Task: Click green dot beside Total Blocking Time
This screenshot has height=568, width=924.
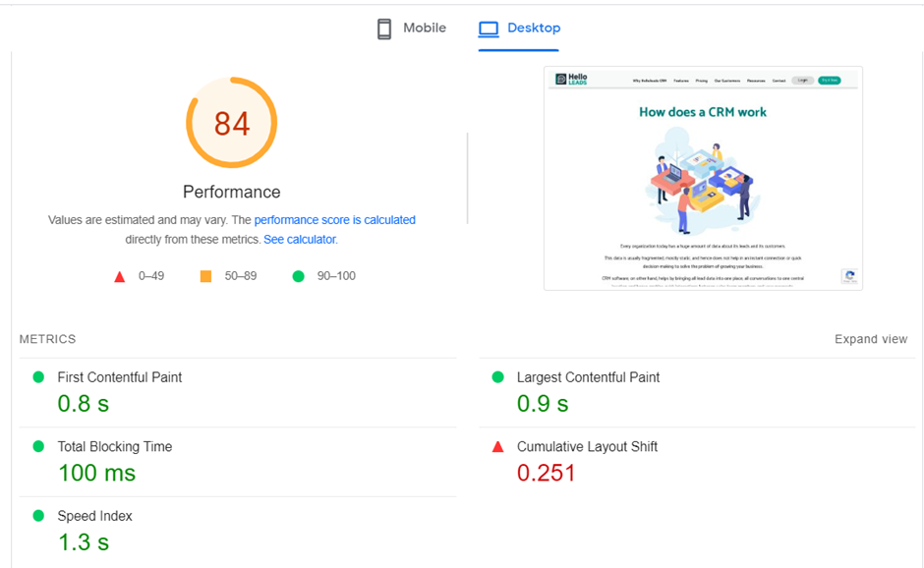Action: (38, 446)
